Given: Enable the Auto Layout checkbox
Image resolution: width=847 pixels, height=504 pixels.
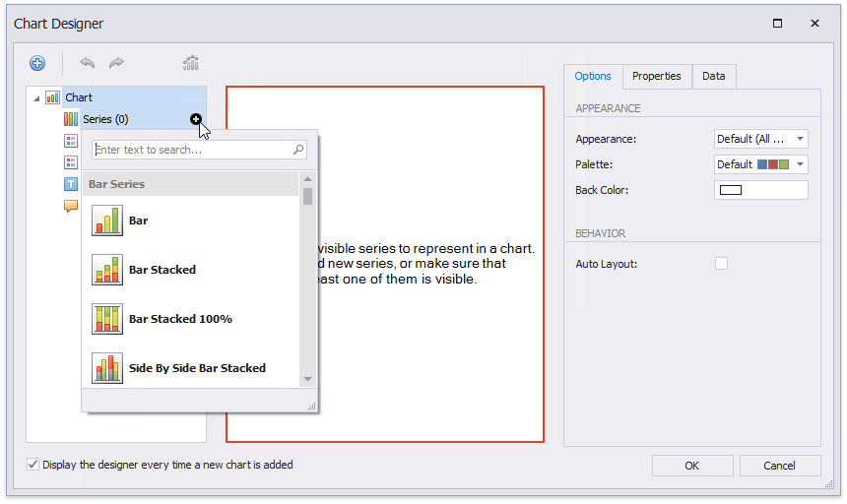Looking at the screenshot, I should coord(721,264).
